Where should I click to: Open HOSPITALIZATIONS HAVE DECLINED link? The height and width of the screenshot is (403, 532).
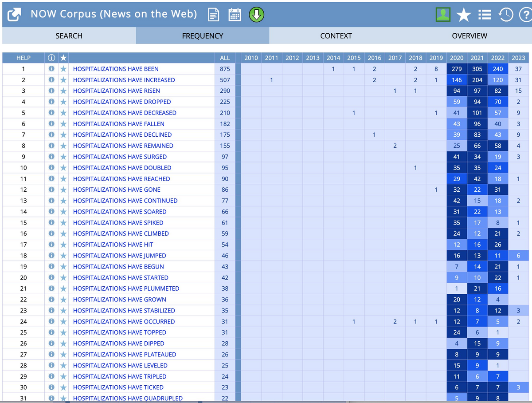122,134
